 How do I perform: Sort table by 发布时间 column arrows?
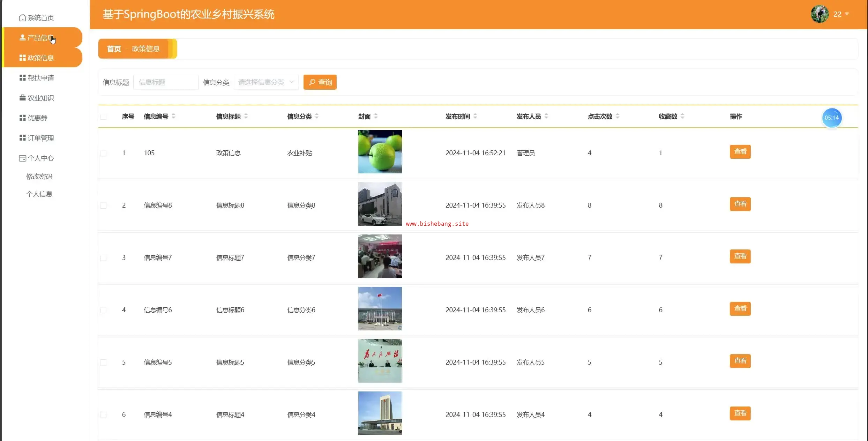(475, 116)
